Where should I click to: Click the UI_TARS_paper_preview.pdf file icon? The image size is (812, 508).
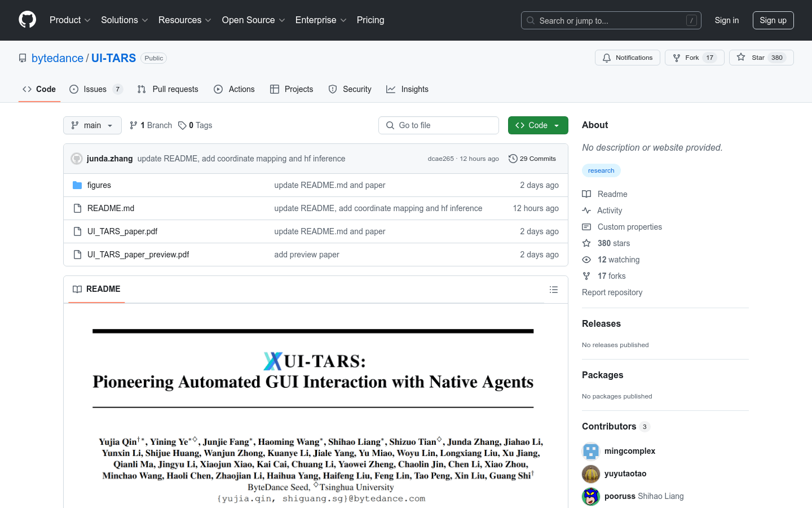point(78,255)
